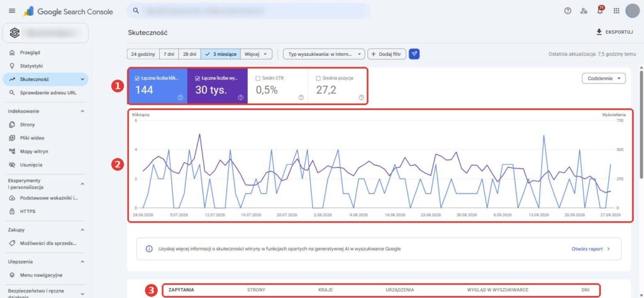Collapse the Indeksowanie section

pyautogui.click(x=82, y=111)
